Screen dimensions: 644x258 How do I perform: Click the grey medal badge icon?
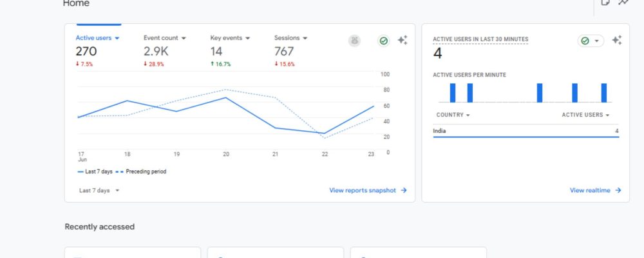(x=354, y=41)
